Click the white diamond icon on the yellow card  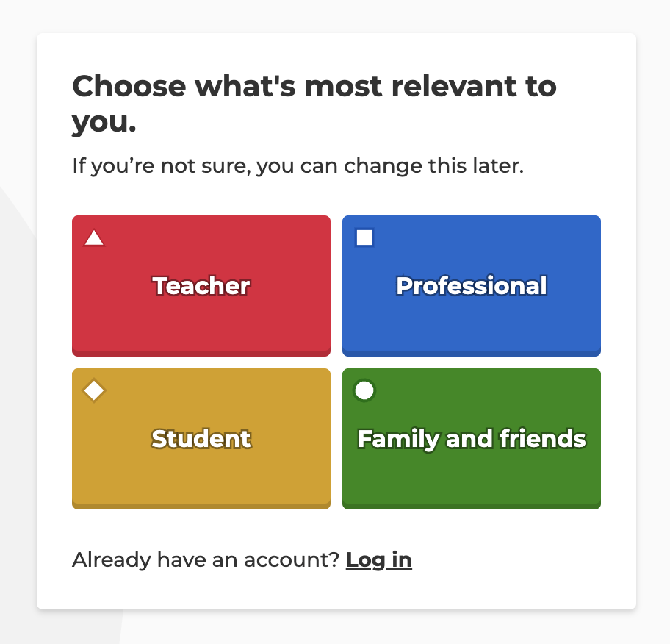[94, 390]
